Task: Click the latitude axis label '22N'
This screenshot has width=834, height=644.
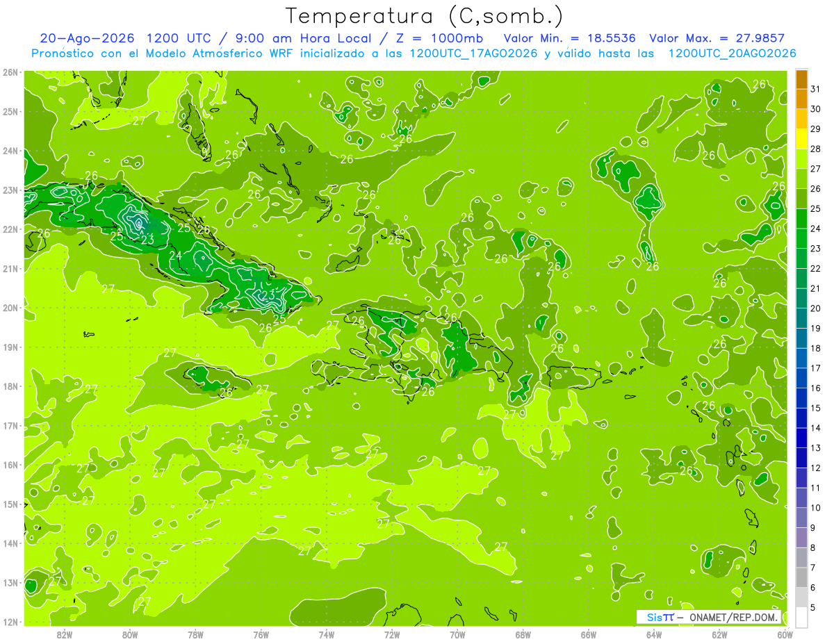Action: tap(10, 229)
